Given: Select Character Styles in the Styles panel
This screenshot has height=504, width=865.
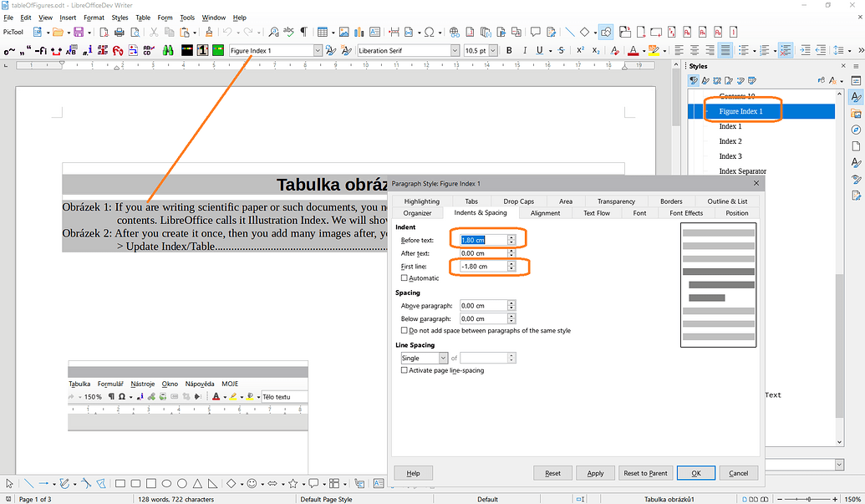Looking at the screenshot, I should pyautogui.click(x=705, y=80).
